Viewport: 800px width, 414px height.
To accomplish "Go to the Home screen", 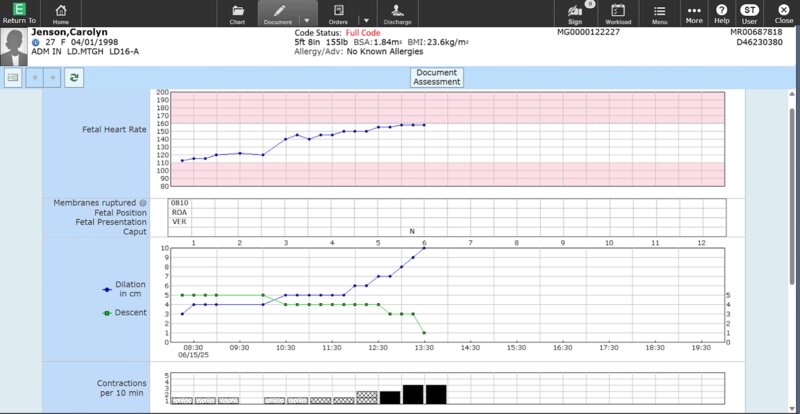I will click(61, 13).
